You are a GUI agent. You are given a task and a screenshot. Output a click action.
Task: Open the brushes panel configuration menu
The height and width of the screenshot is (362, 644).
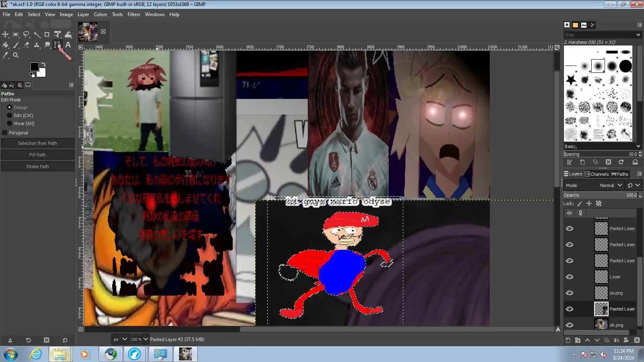tap(639, 25)
